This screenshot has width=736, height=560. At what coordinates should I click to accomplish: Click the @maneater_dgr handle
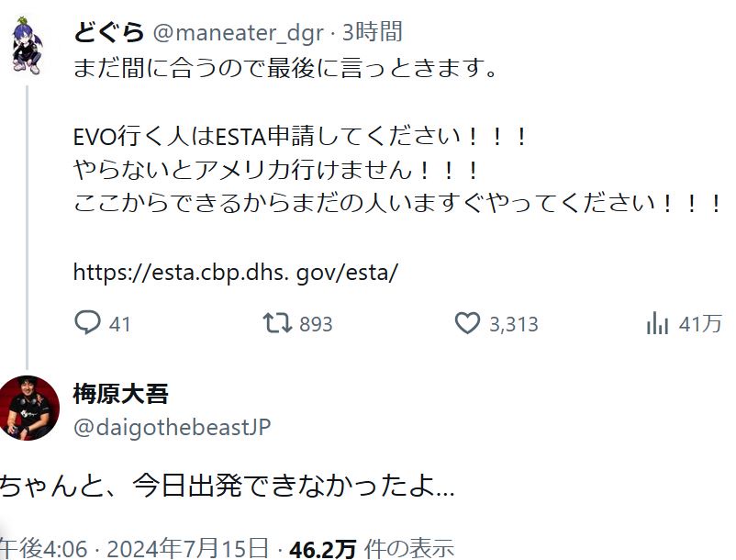pos(239,33)
